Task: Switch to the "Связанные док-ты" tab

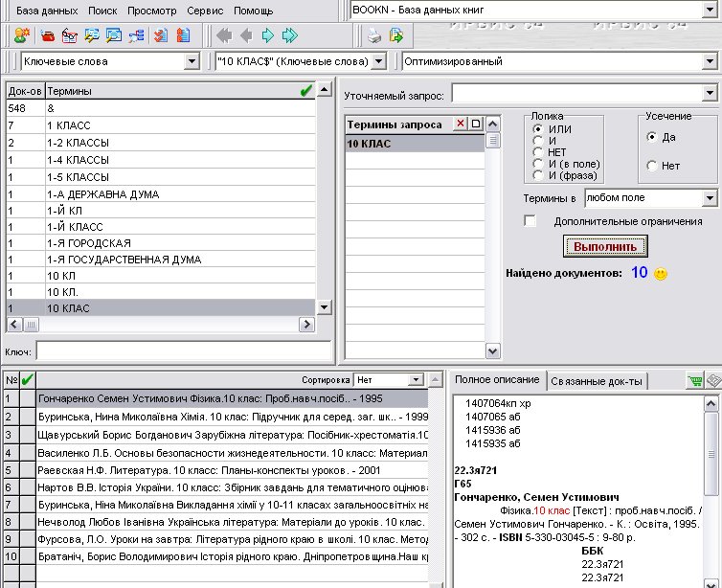Action: coord(597,381)
